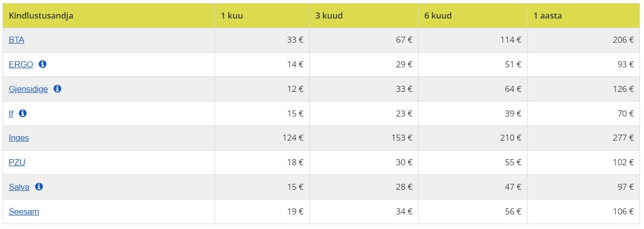This screenshot has width=644, height=229.
Task: Click the info icon beside Gjensidige
Action: 57,89
